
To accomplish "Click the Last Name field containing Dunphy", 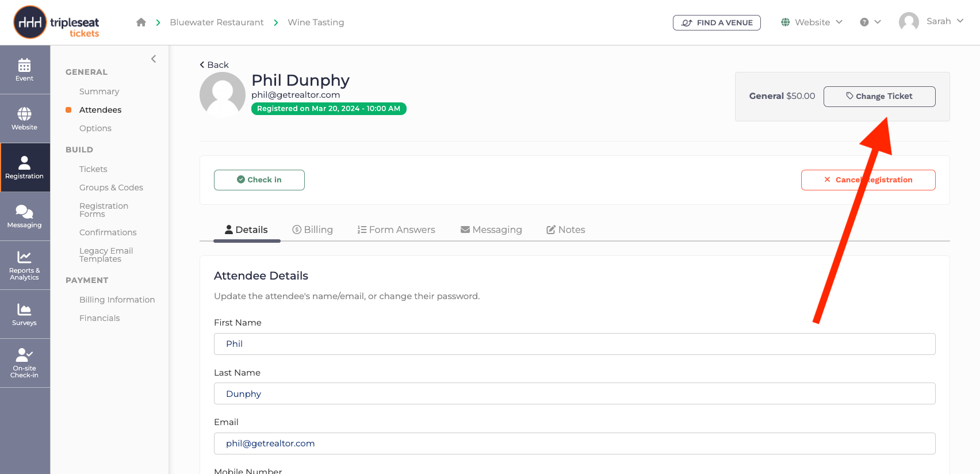I will [x=575, y=393].
